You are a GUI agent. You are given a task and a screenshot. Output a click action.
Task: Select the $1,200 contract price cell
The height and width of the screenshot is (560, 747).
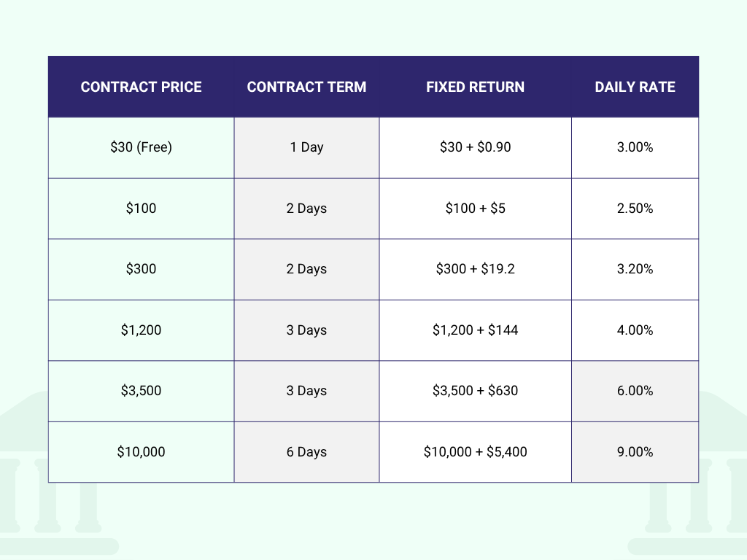click(141, 330)
